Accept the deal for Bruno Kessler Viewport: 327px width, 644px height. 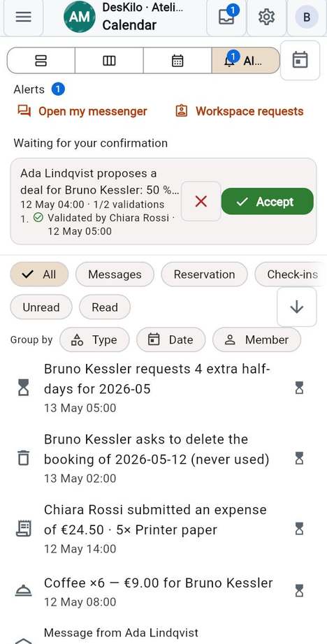point(268,201)
